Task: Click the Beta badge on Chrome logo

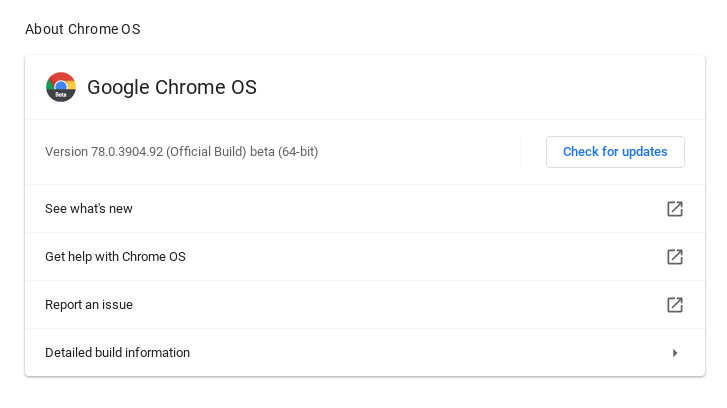Action: click(x=61, y=97)
